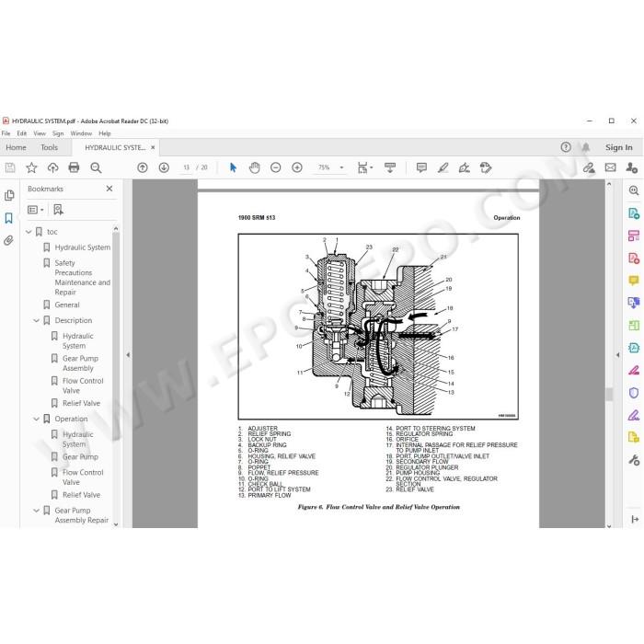The width and height of the screenshot is (644, 644).
Task: Open Protect shield tool in right pane
Action: coord(634,393)
